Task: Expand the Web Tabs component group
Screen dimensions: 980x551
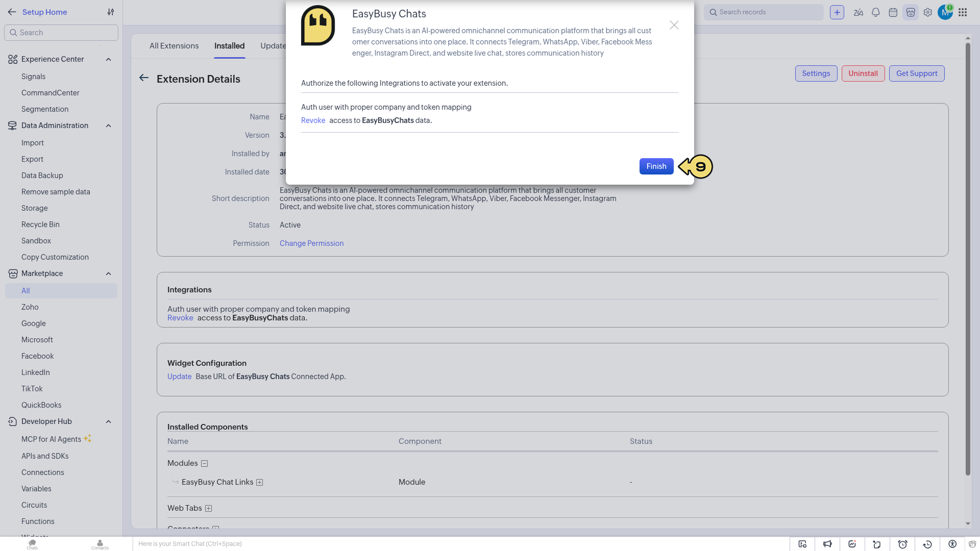Action: pyautogui.click(x=208, y=509)
